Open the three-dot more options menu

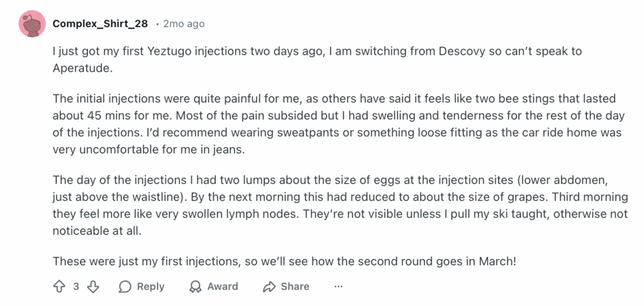(338, 286)
